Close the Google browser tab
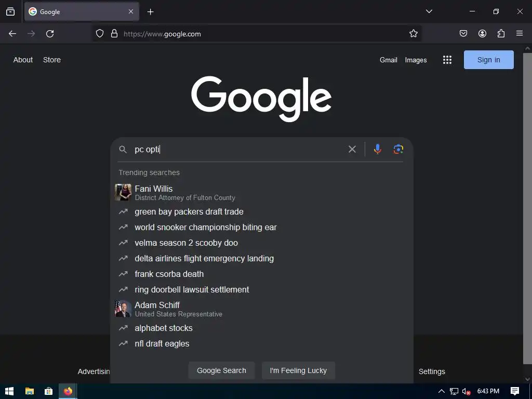532x399 pixels. pos(131,11)
